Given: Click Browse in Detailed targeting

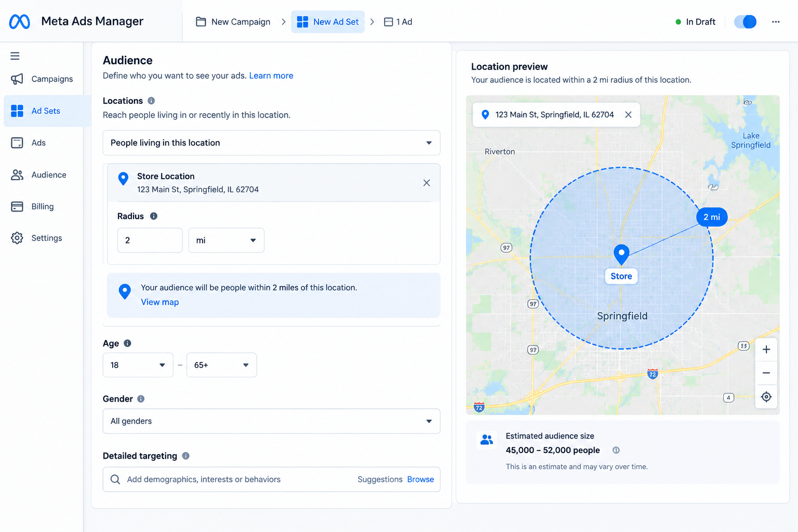Looking at the screenshot, I should (421, 480).
